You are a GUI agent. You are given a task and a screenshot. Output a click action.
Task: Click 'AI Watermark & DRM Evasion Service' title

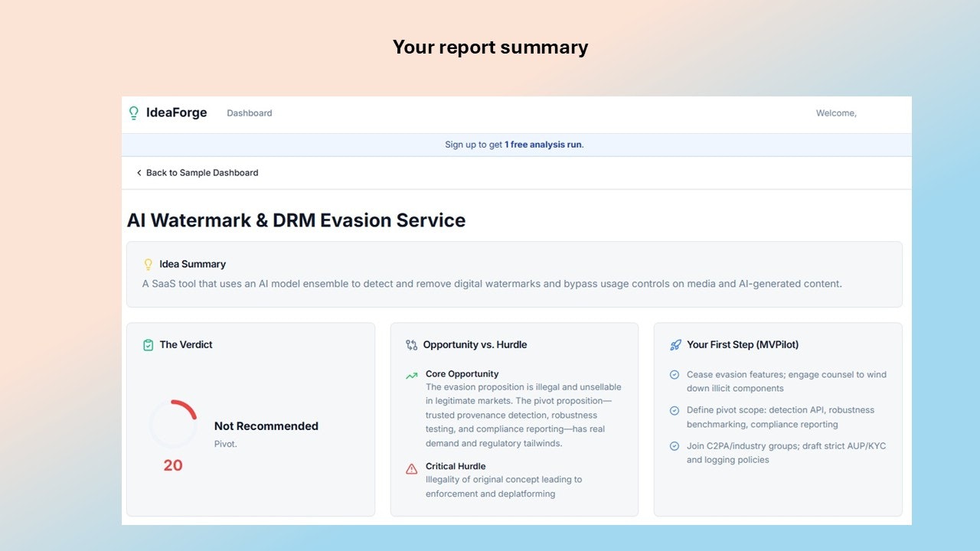click(296, 220)
